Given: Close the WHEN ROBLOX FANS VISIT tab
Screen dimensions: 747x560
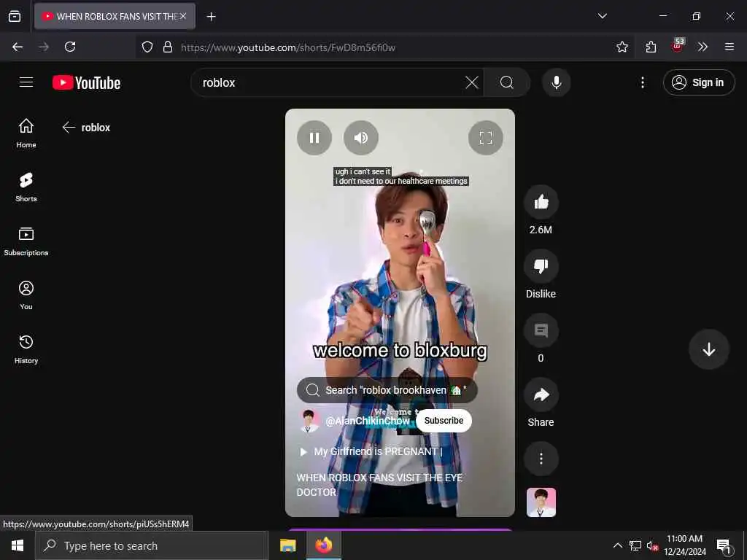Looking at the screenshot, I should 183,16.
